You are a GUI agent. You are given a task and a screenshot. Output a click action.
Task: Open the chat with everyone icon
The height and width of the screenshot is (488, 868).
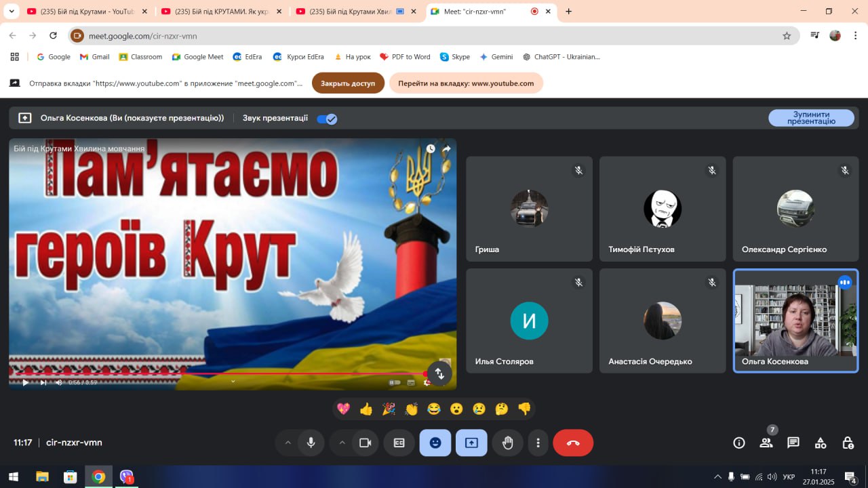click(x=793, y=443)
